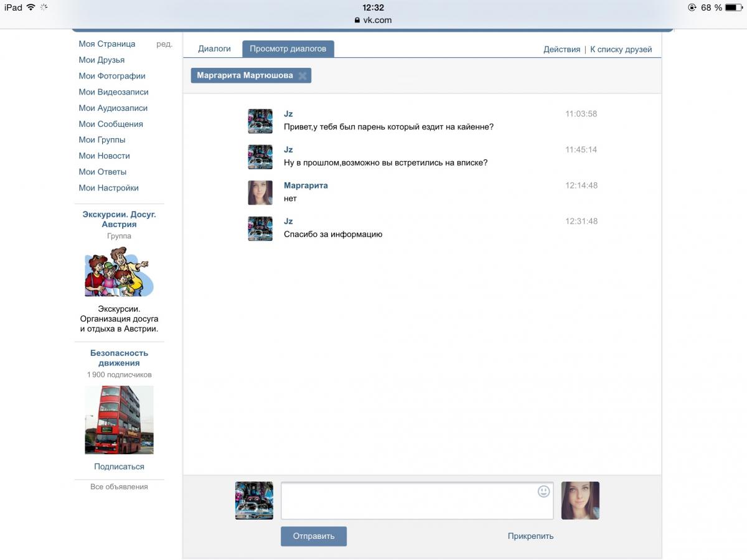Tap the 12:32 clock in status bar
Screen dimensions: 747x560
pos(374,7)
